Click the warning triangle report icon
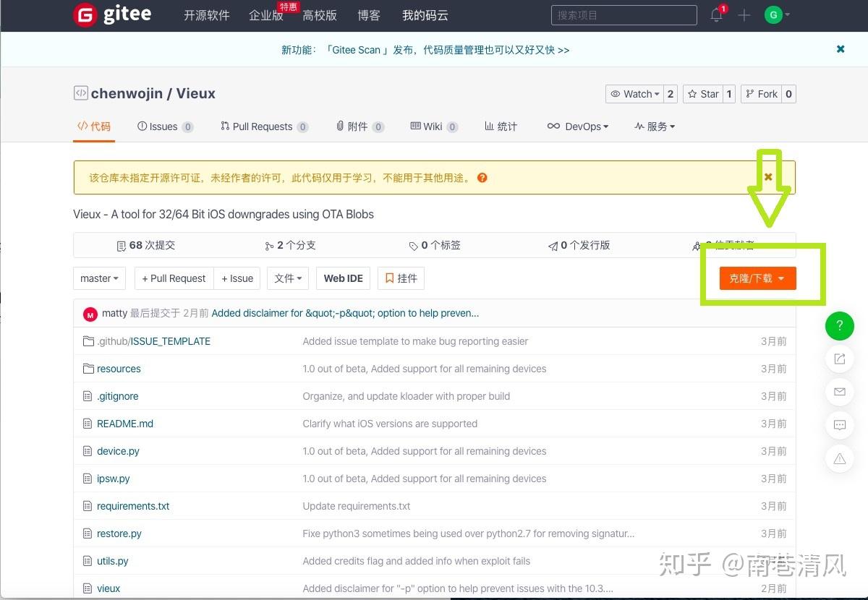Image resolution: width=868 pixels, height=600 pixels. 840,458
